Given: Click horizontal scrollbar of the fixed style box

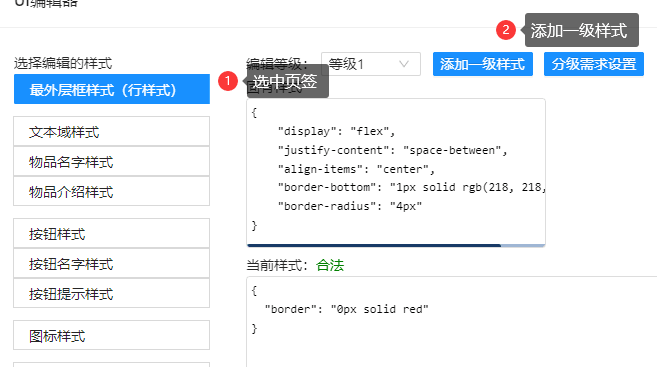Looking at the screenshot, I should pyautogui.click(x=374, y=245).
